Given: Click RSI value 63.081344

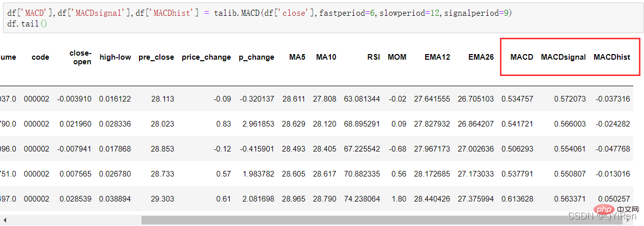Looking at the screenshot, I should tap(362, 99).
